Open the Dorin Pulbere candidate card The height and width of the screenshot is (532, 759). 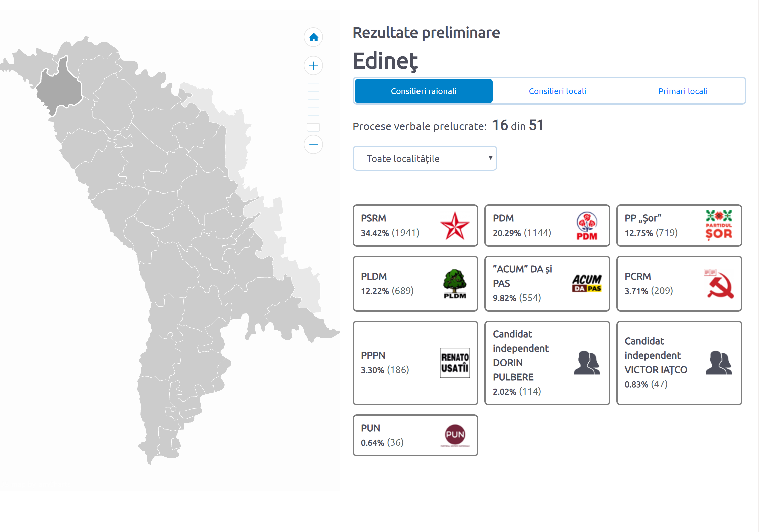547,363
